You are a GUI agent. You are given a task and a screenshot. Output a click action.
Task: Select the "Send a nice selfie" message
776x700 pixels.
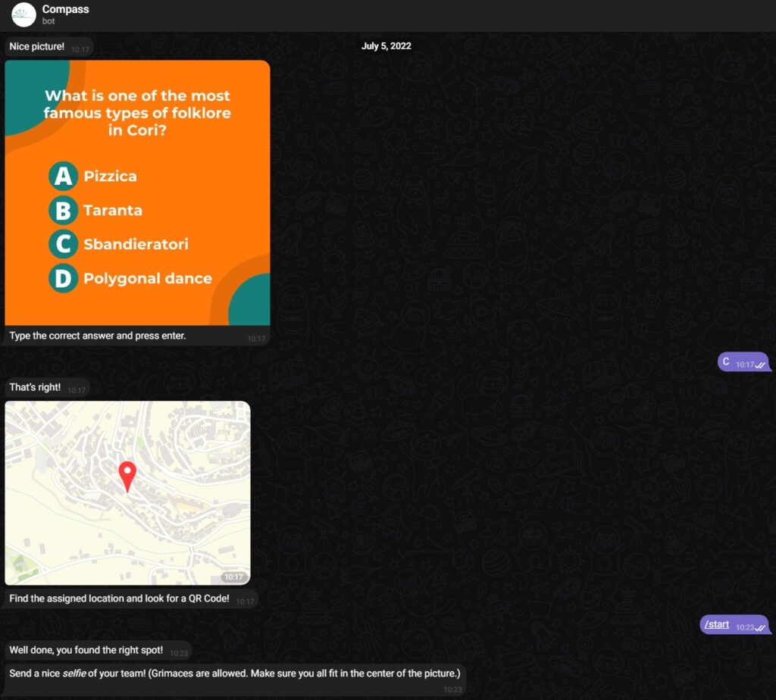(x=234, y=673)
